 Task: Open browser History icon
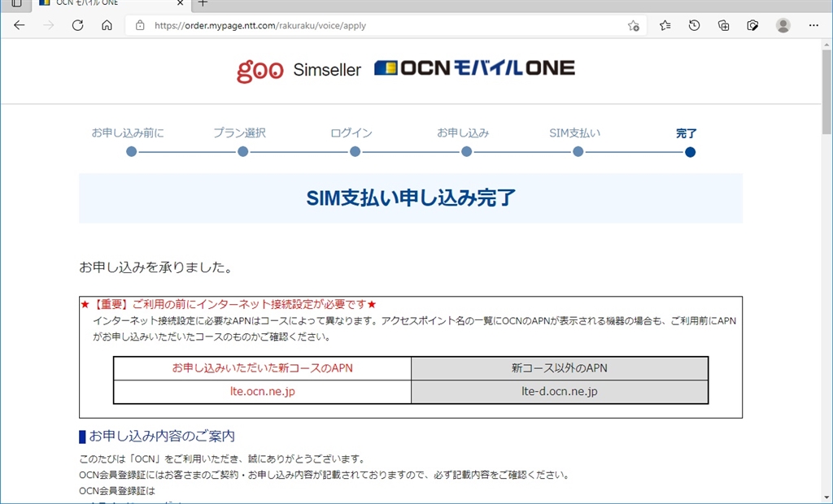(x=695, y=25)
